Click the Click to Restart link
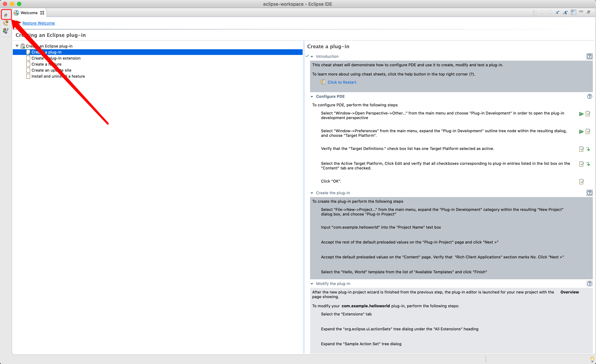The image size is (596, 364). tap(342, 82)
